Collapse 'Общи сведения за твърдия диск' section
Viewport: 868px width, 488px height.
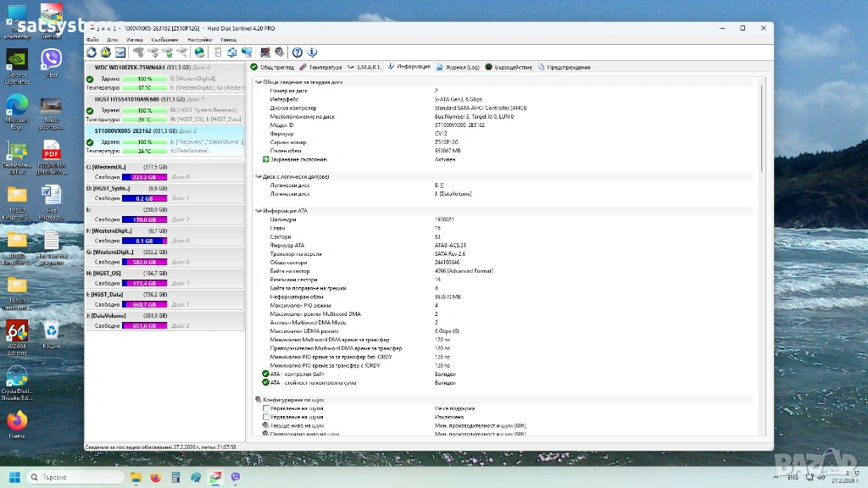258,82
